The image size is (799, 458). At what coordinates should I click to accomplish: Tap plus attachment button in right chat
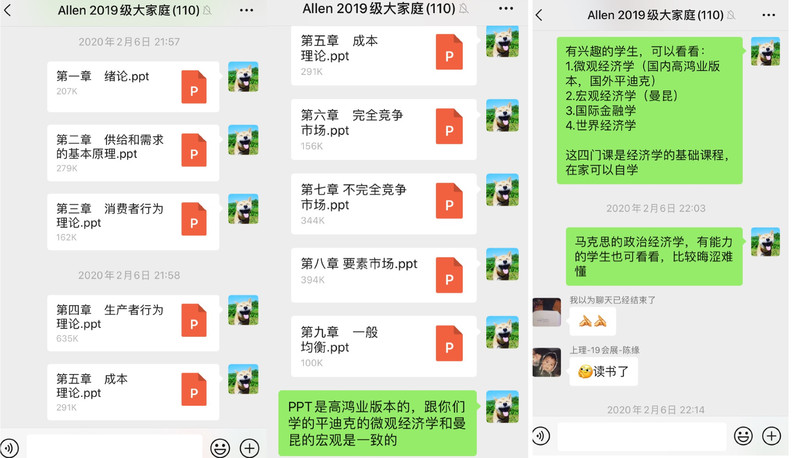coord(771,436)
